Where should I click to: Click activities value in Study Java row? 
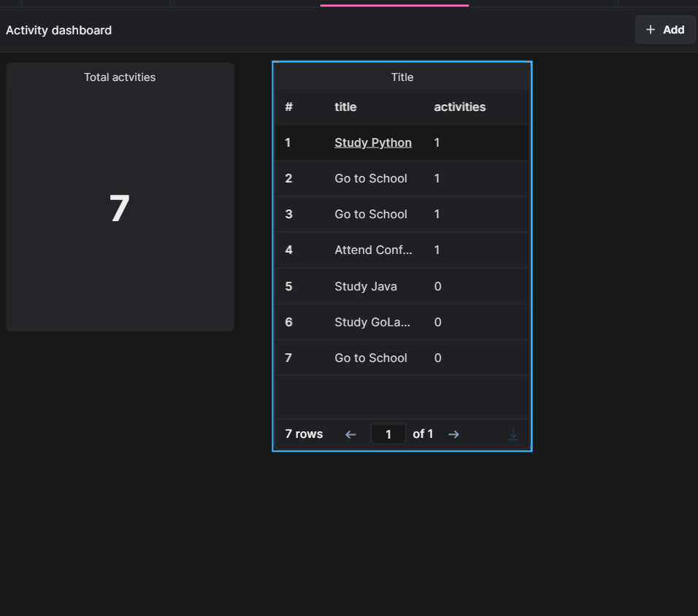click(x=437, y=286)
